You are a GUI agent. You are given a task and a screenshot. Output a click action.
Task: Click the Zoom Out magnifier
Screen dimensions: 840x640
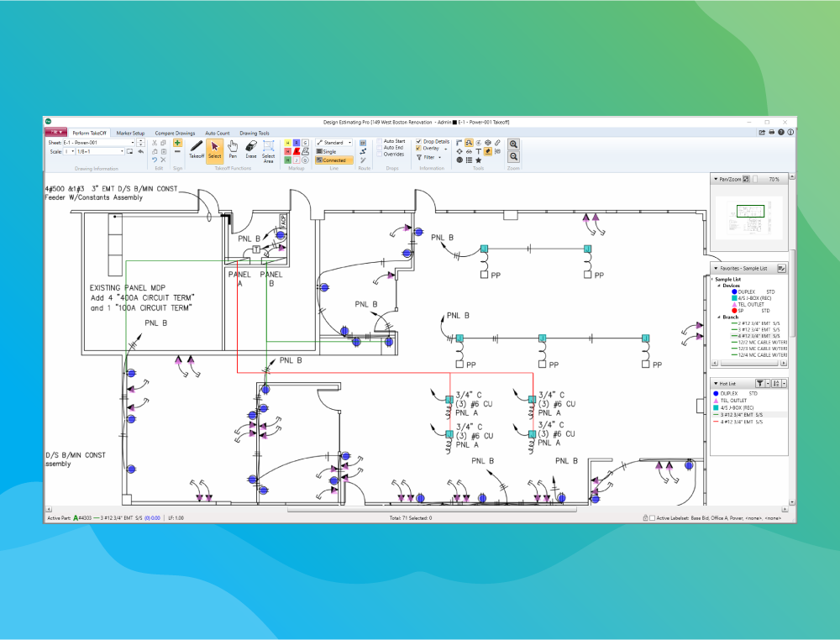(514, 157)
